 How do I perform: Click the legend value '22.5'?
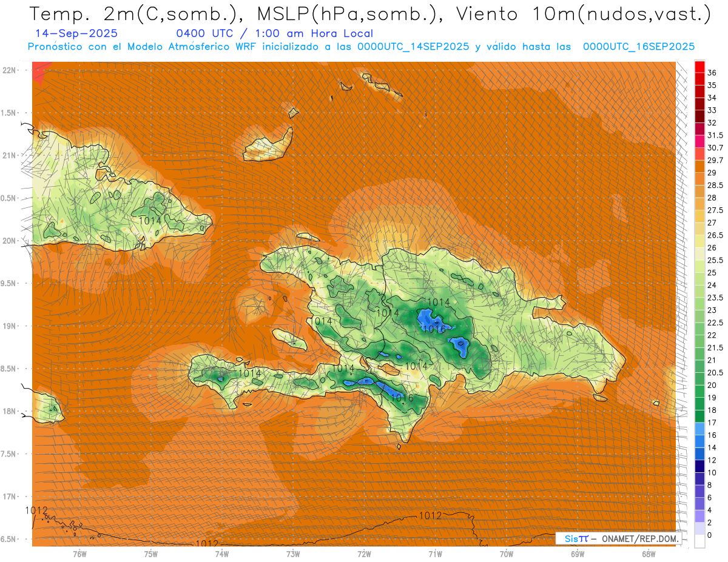(715, 323)
